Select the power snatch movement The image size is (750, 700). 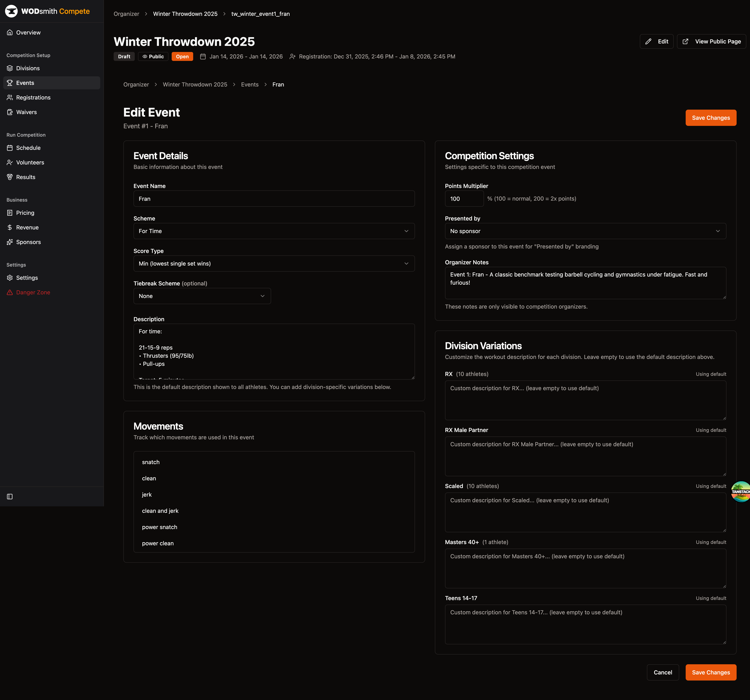(x=274, y=527)
